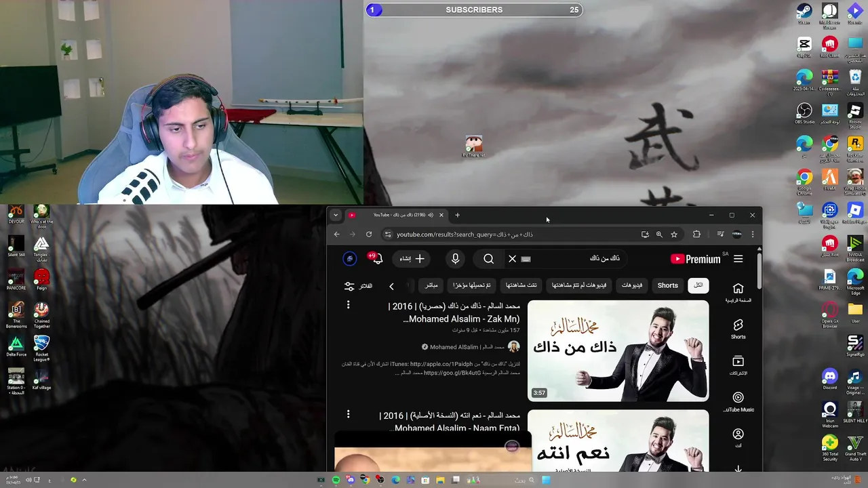Click the YouTube create (إنشاء) button

click(412, 258)
